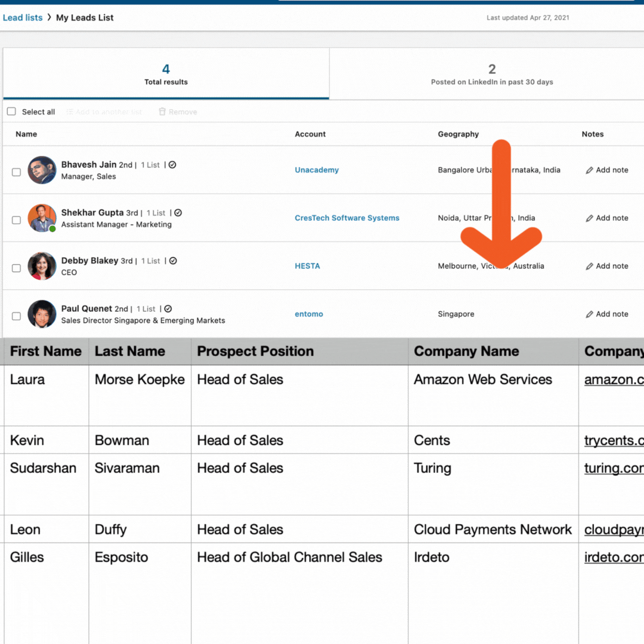Viewport: 644px width, 644px height.
Task: Click the '1 List' label for Bhavesh Jain
Action: click(x=150, y=165)
